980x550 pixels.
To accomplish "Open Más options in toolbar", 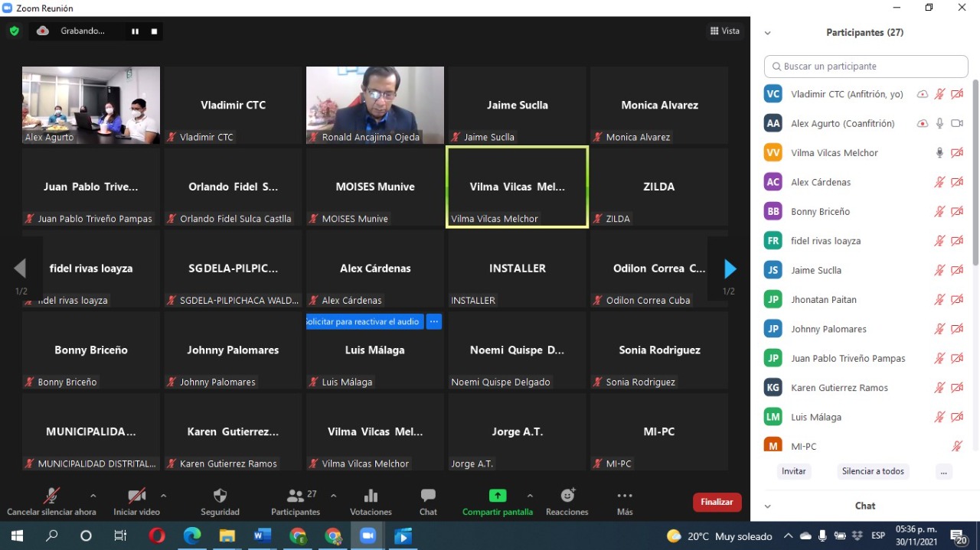I will 625,496.
